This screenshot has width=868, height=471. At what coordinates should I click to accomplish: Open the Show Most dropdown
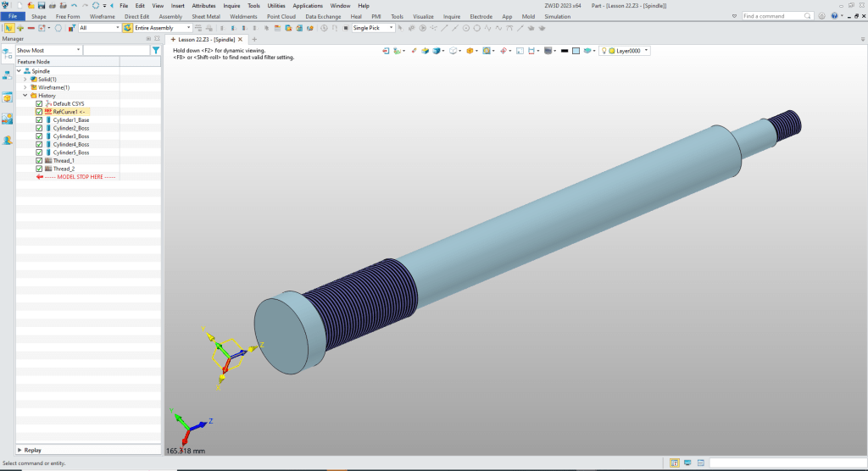(48, 50)
